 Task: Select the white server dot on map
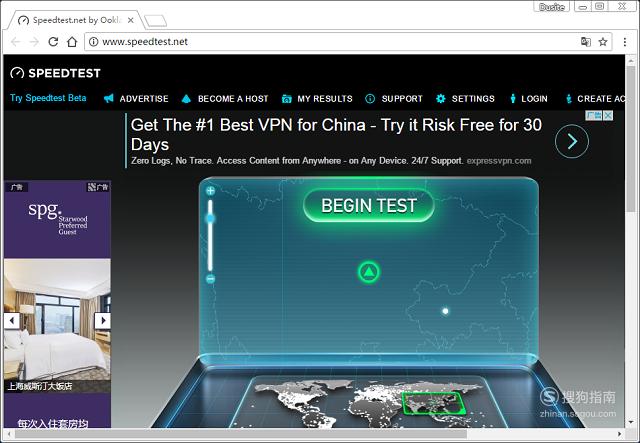(x=445, y=311)
